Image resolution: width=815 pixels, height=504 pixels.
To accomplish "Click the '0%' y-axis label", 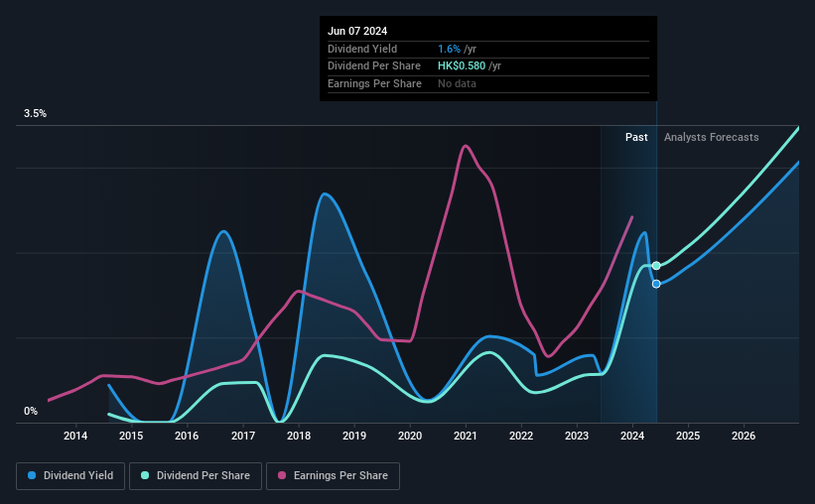I will [x=31, y=411].
